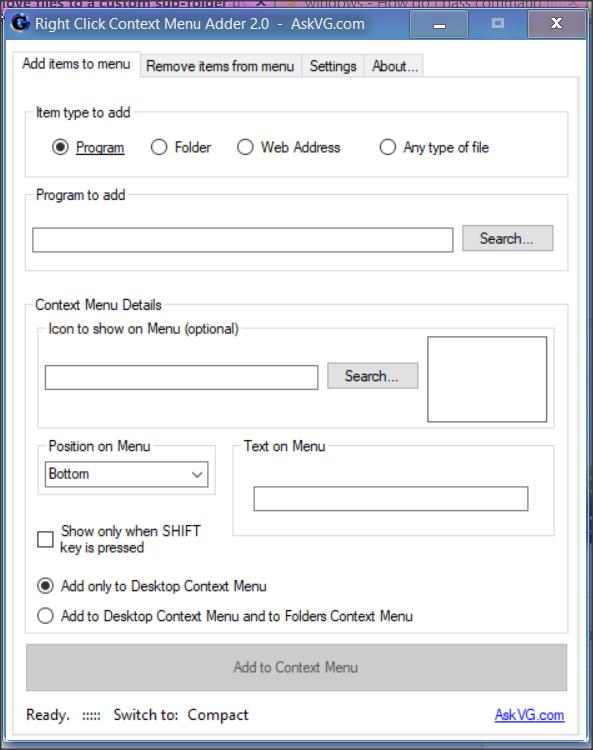Image resolution: width=593 pixels, height=750 pixels.
Task: Click the Ready status text
Action: click(48, 715)
